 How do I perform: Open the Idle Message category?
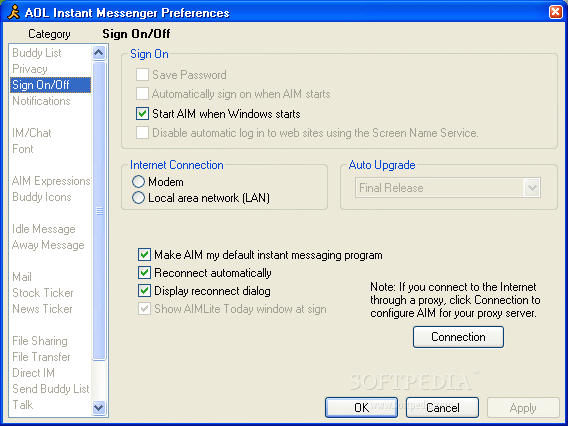coord(44,229)
